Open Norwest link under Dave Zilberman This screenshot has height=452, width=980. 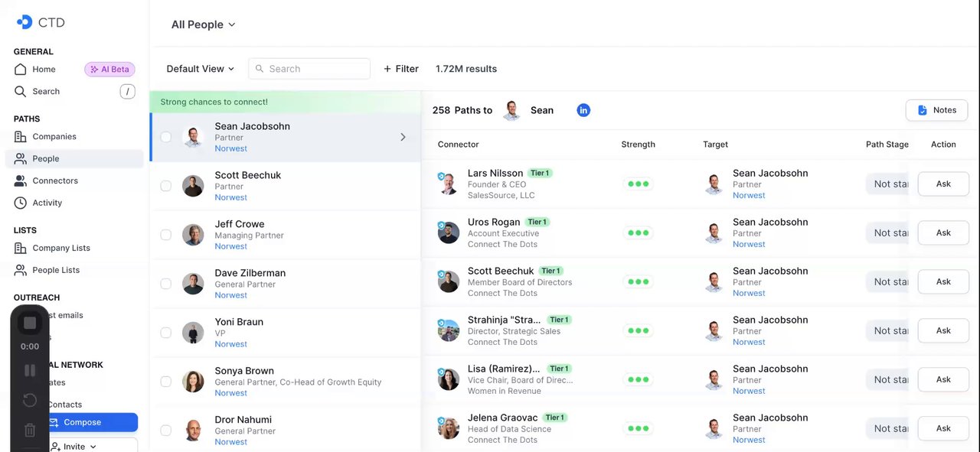[230, 295]
